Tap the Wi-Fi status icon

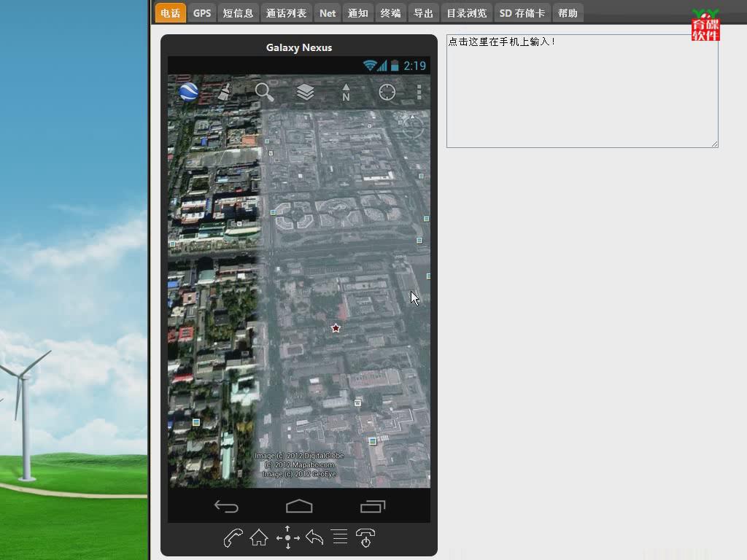coord(370,65)
